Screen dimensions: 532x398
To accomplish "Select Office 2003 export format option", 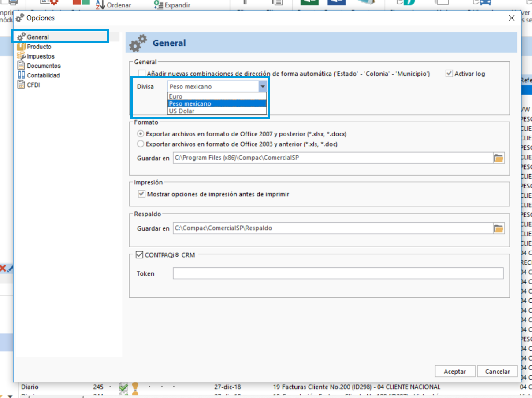I will coord(141,144).
